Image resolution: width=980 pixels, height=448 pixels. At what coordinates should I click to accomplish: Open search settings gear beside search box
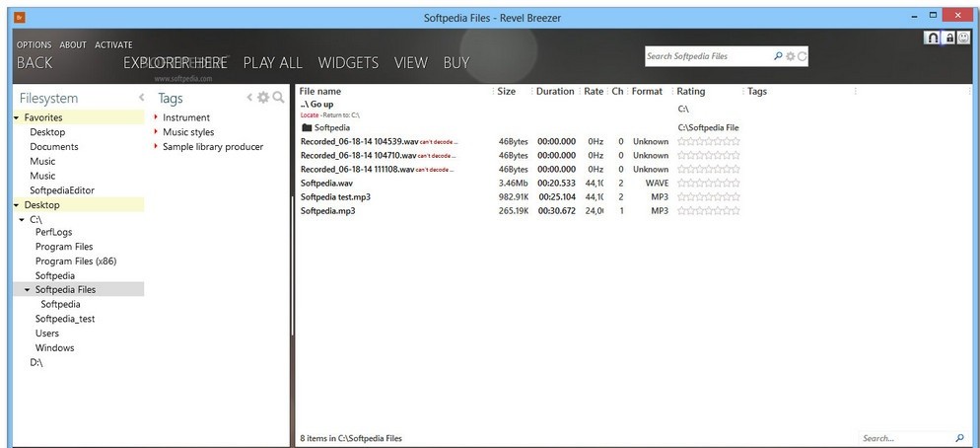(790, 56)
